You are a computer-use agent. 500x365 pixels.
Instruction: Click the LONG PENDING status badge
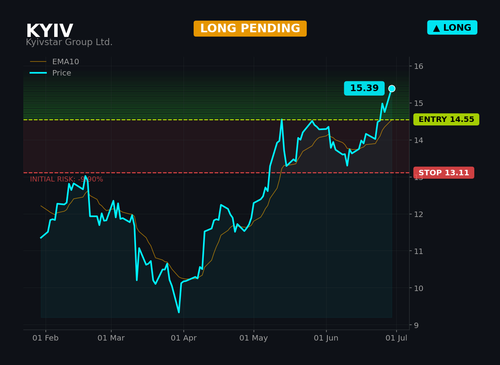250,28
